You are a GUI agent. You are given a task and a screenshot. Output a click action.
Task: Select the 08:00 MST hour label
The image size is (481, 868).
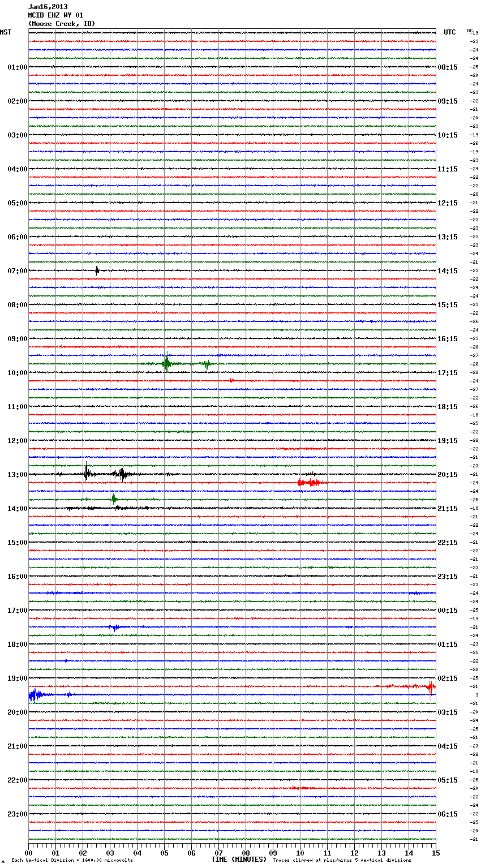17,305
